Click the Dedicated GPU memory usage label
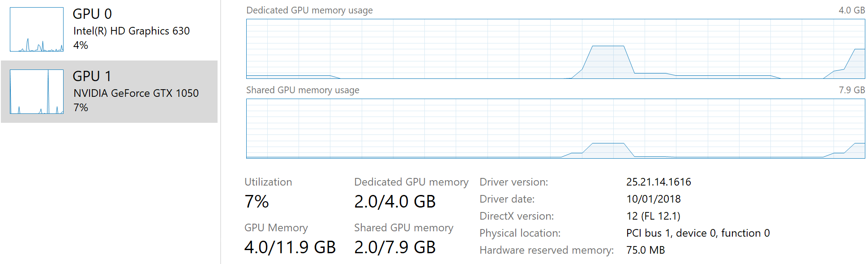Viewport: 868px width, 264px height. coord(309,10)
